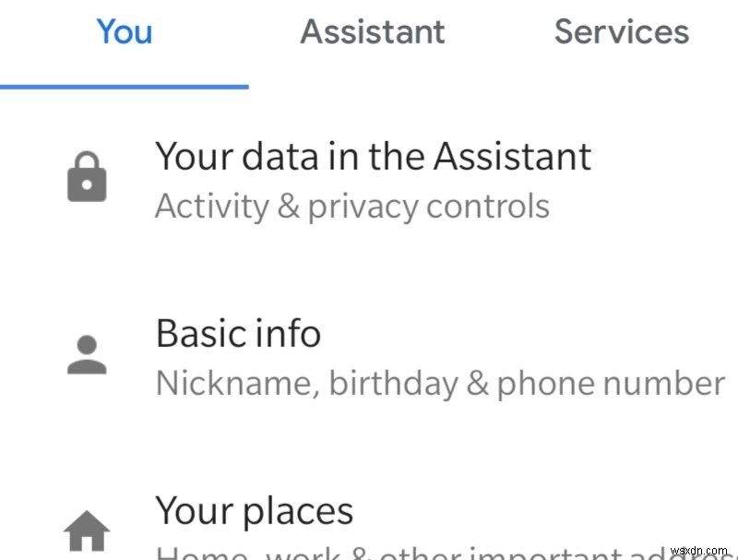Image resolution: width=738 pixels, height=560 pixels.
Task: Click the home icon next to Your places
Action: point(86,530)
